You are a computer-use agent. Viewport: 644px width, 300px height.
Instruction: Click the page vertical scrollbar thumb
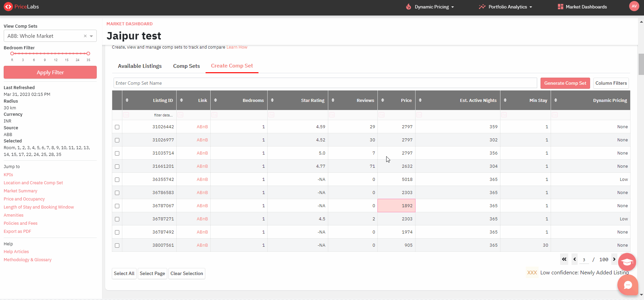pyautogui.click(x=641, y=64)
